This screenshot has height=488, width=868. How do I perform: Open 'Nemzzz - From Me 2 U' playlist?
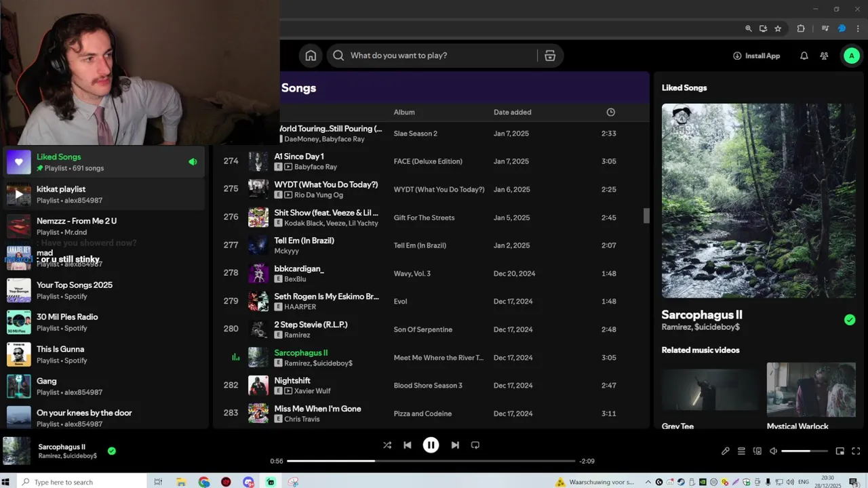point(104,226)
